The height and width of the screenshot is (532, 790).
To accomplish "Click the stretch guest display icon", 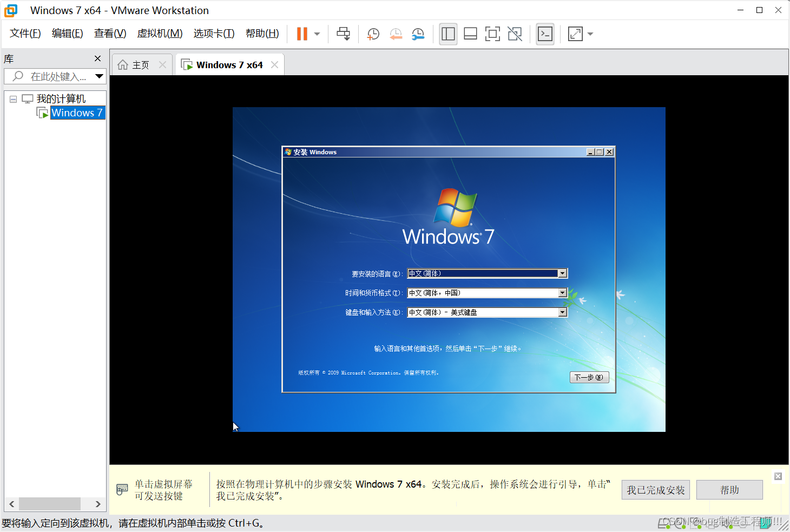I will click(575, 34).
